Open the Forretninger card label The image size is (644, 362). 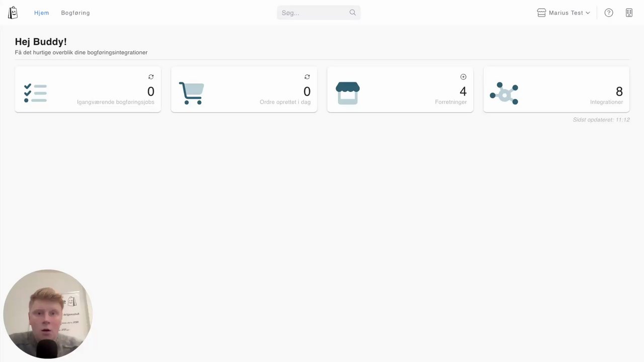tap(451, 102)
